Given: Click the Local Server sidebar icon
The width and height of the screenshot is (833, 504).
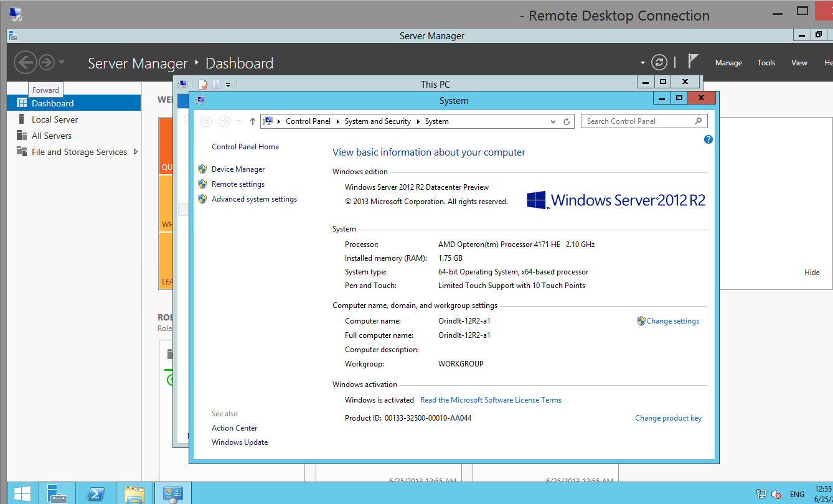Looking at the screenshot, I should pyautogui.click(x=21, y=119).
